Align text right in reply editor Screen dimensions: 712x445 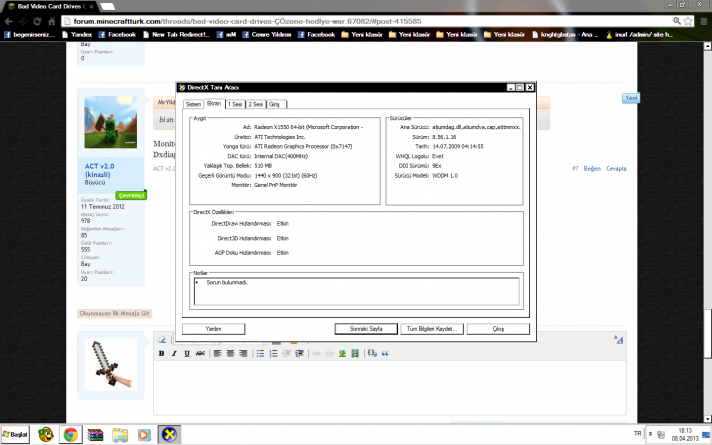(x=243, y=353)
